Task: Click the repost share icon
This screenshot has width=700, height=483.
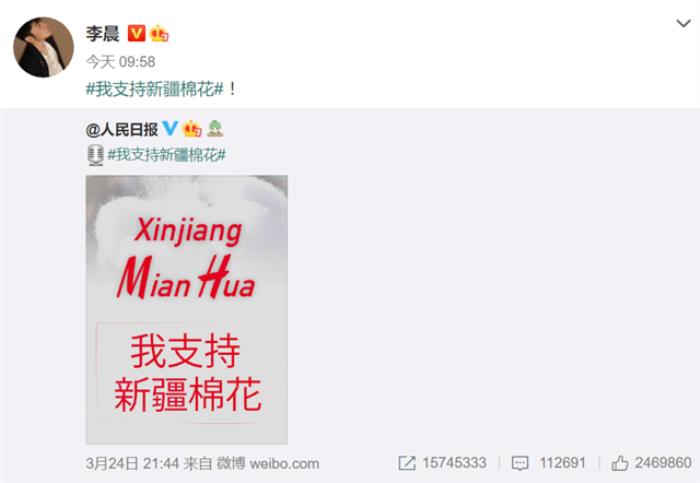Action: point(407,463)
